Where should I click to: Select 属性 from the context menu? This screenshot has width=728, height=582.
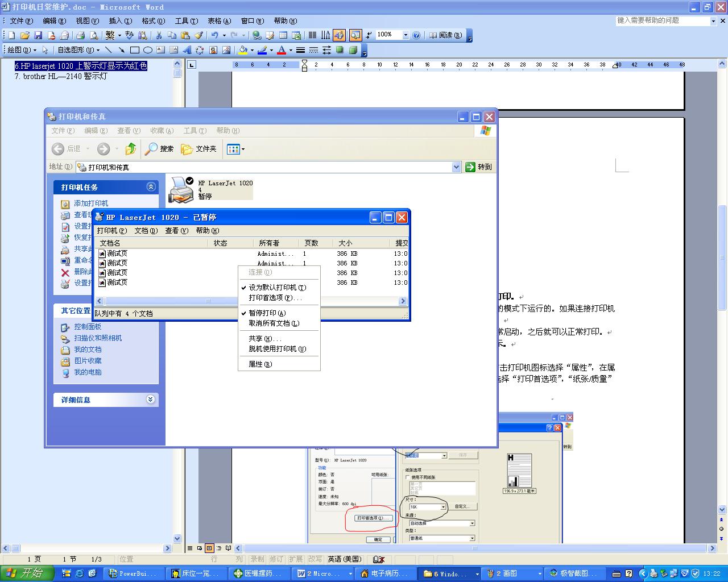click(x=260, y=364)
